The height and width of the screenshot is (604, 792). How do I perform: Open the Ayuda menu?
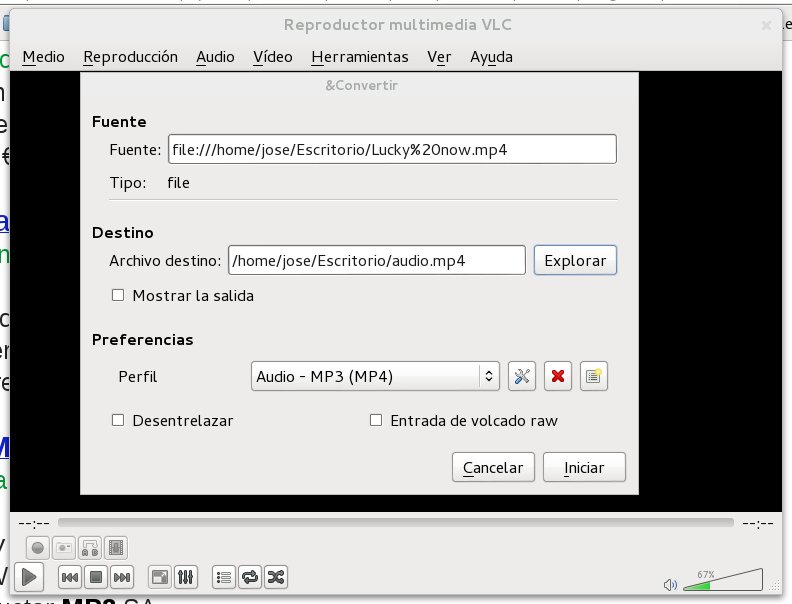tap(491, 57)
